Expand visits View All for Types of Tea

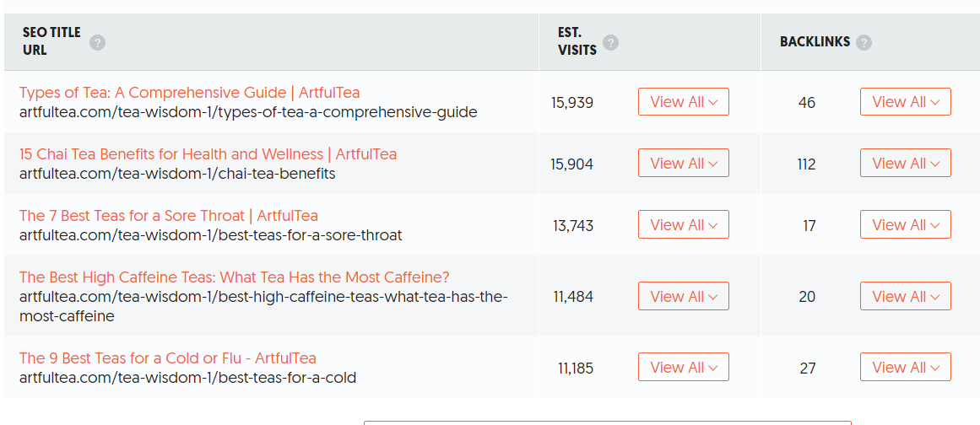[683, 102]
